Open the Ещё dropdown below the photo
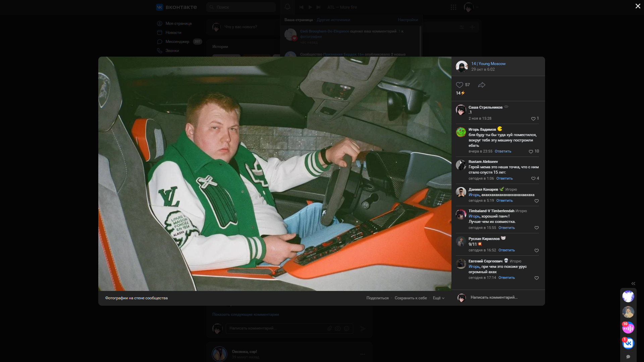644x362 pixels. click(x=438, y=298)
